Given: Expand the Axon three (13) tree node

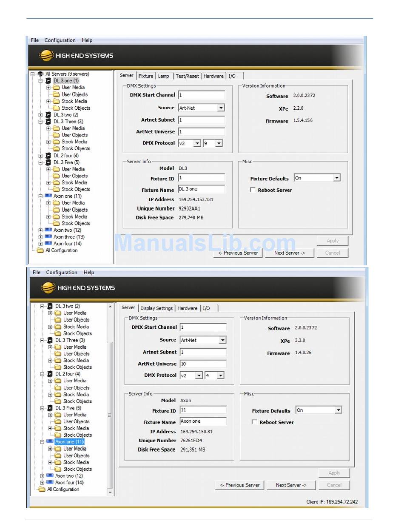Looking at the screenshot, I should [40, 237].
